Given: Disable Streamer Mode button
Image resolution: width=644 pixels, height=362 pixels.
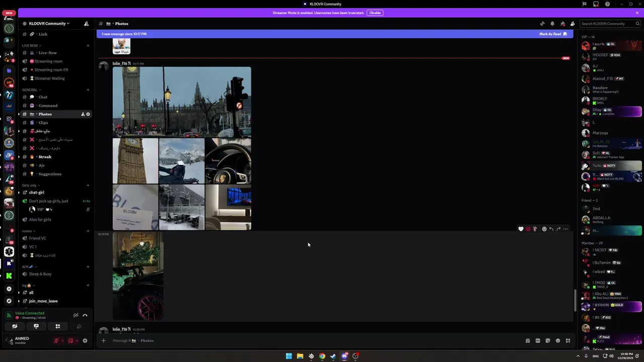Looking at the screenshot, I should coord(375,13).
